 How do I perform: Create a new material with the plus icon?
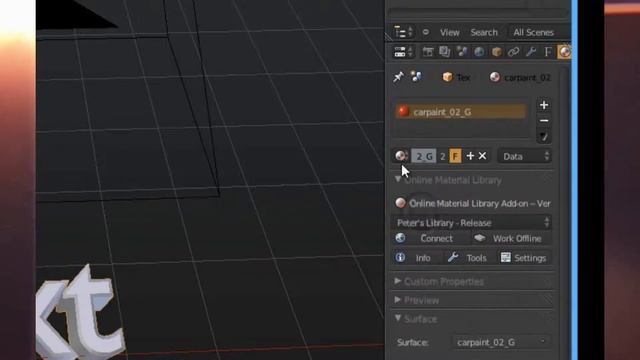[470, 156]
